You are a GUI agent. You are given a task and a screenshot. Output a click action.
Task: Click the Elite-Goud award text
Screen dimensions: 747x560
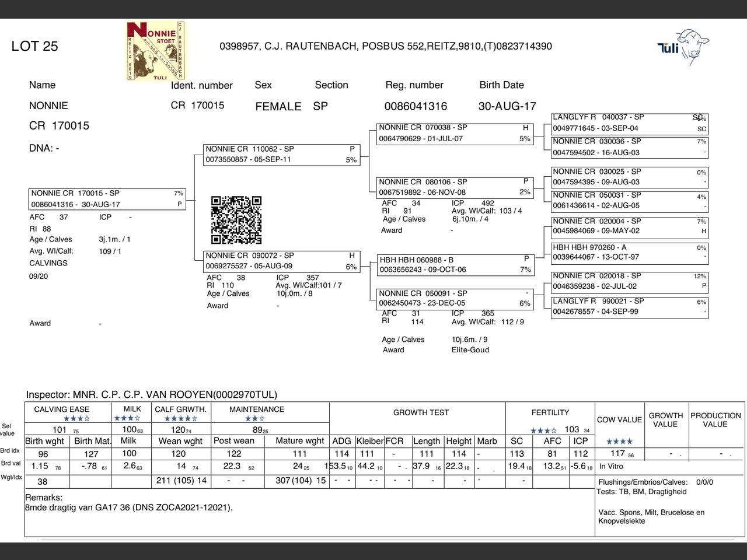pyautogui.click(x=470, y=350)
